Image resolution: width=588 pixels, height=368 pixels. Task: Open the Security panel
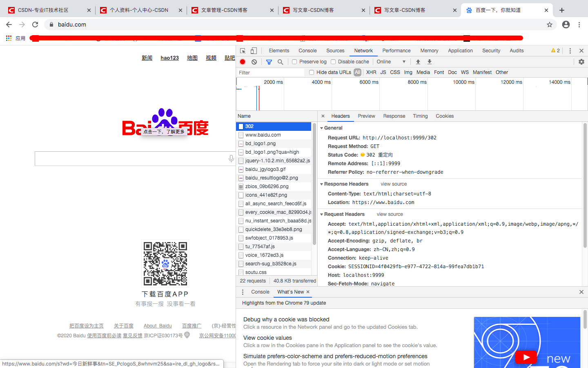tap(491, 51)
